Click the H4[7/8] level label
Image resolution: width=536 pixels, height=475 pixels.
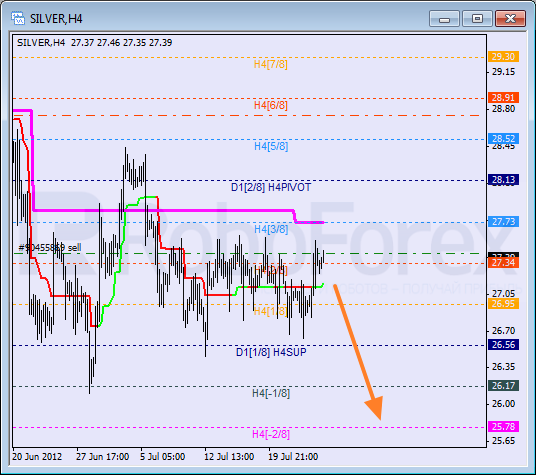[x=270, y=64]
